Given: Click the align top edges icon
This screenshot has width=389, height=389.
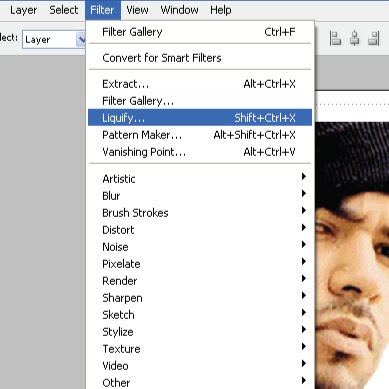Looking at the screenshot, I should coord(335,38).
